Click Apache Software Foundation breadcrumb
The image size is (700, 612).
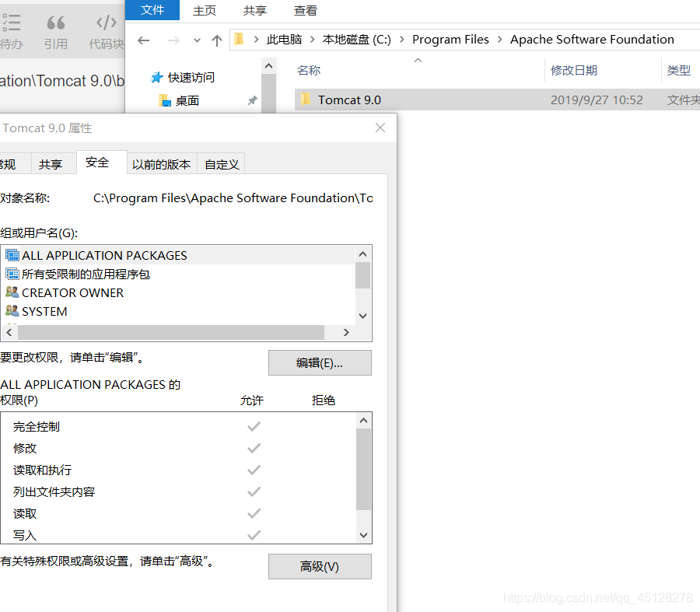tap(592, 40)
